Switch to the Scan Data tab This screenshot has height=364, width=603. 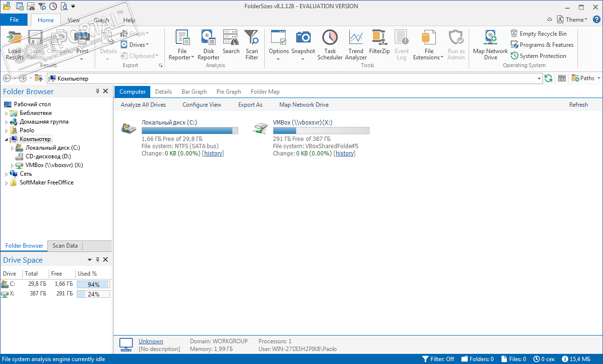[65, 246]
